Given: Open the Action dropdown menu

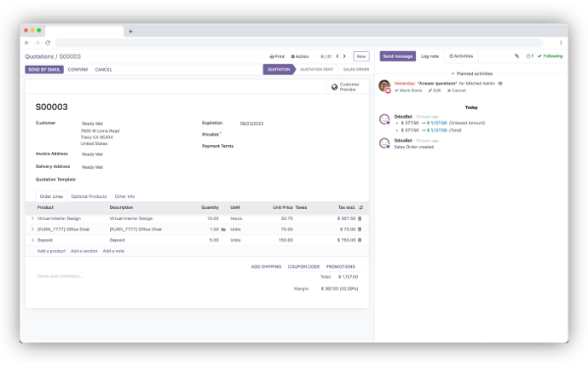Looking at the screenshot, I should tap(299, 56).
